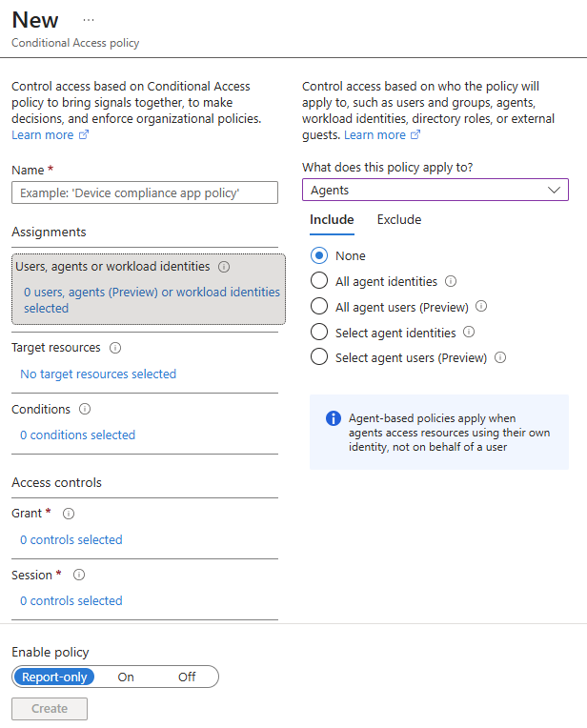Select the All agent identities radio button

tap(319, 280)
